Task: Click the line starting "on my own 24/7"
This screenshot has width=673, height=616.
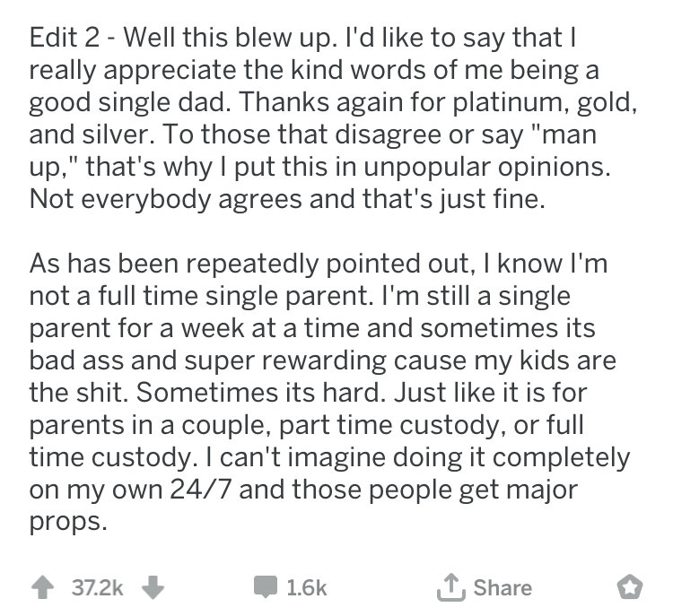Action: pyautogui.click(x=303, y=490)
